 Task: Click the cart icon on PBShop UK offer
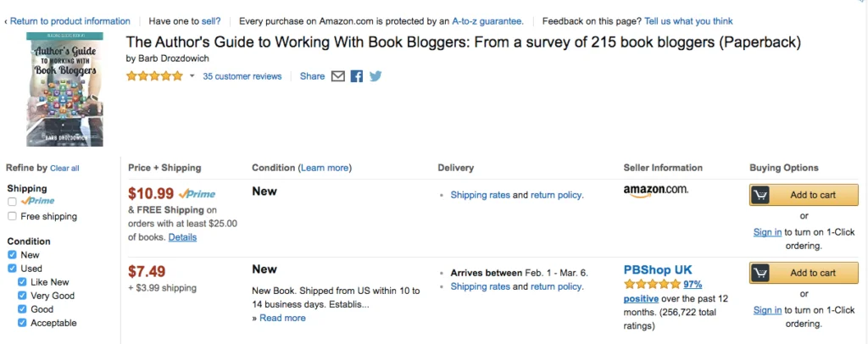tap(761, 273)
